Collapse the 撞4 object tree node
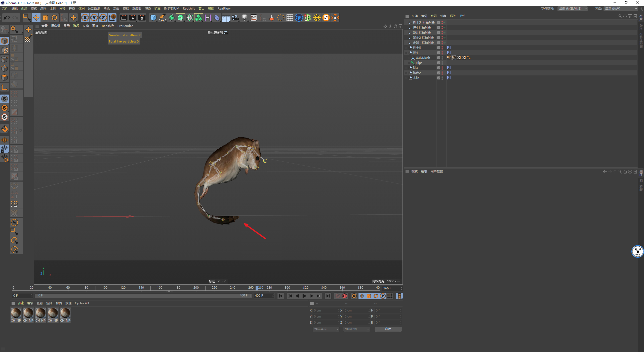 [x=406, y=53]
